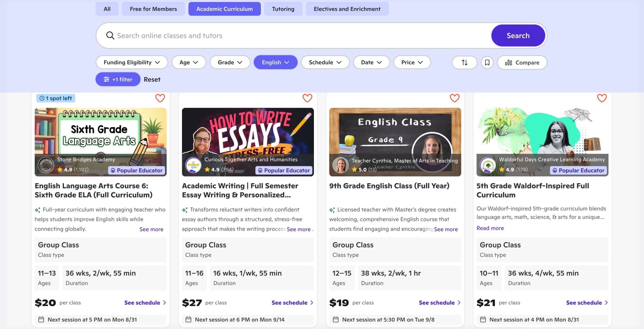
Task: Click Curious Together Popular Educator badge
Action: point(284,170)
